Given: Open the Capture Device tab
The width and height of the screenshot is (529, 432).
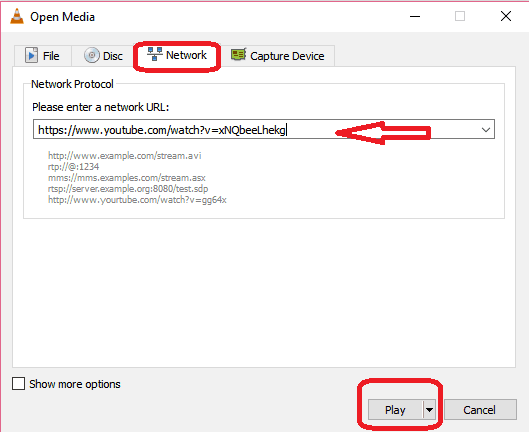Looking at the screenshot, I should (278, 56).
